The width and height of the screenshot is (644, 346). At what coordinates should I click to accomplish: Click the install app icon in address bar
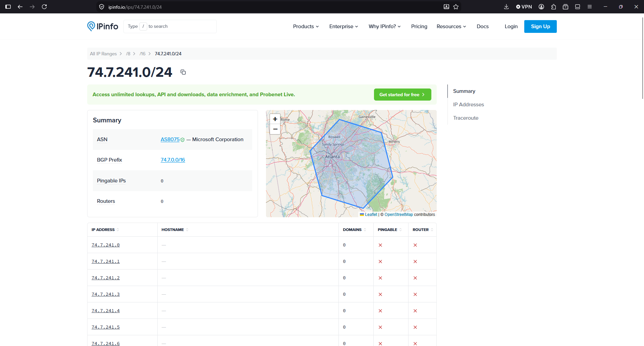(x=446, y=7)
